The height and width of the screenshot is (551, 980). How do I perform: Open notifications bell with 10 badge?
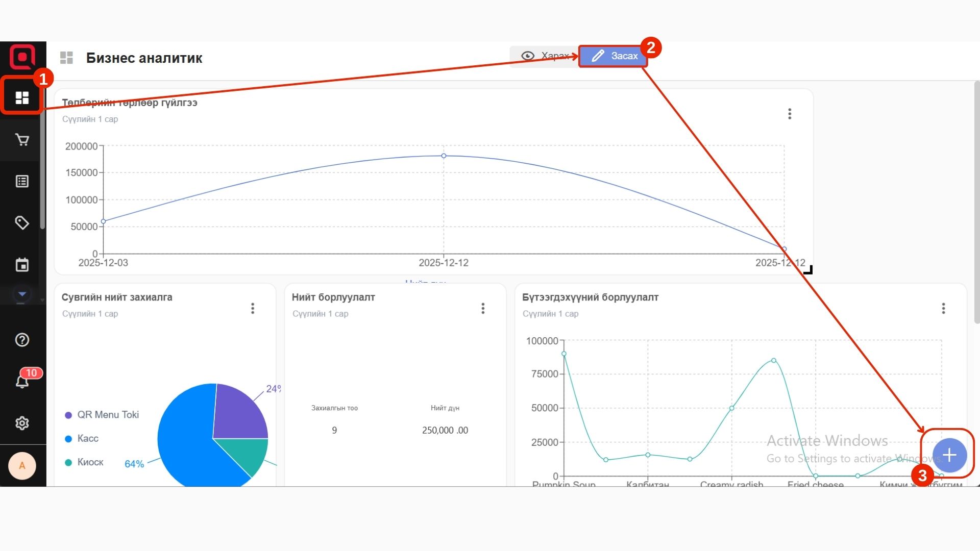point(22,381)
